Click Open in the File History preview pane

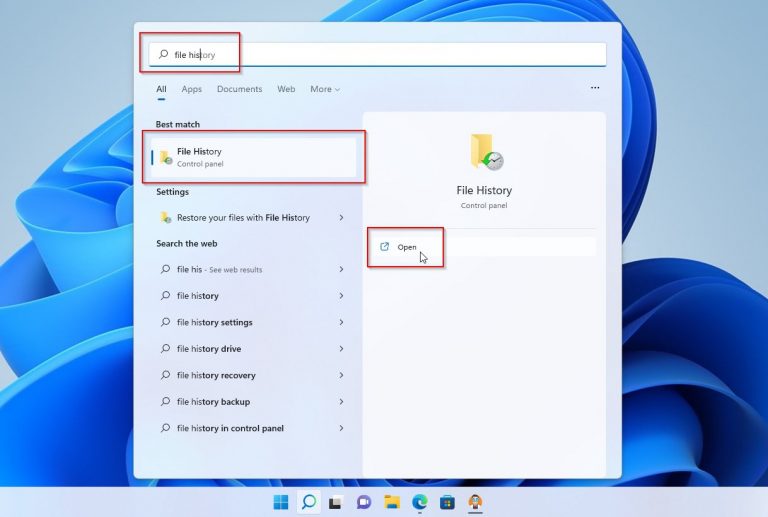483,247
